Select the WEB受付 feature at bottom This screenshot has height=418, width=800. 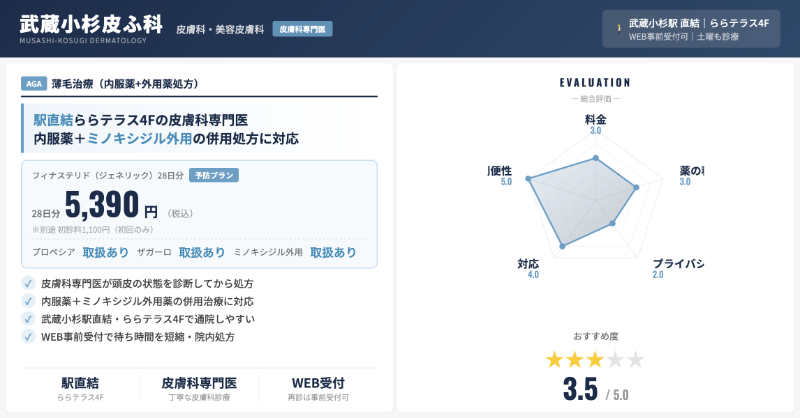(x=318, y=389)
